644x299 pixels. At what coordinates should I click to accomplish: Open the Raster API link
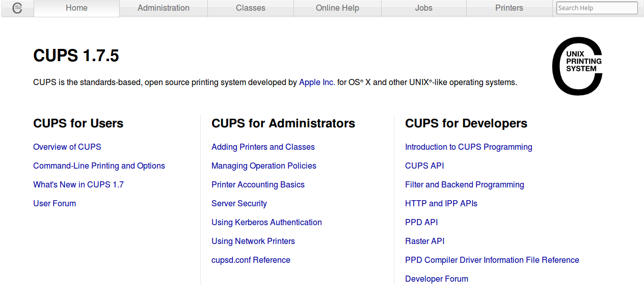pos(425,241)
